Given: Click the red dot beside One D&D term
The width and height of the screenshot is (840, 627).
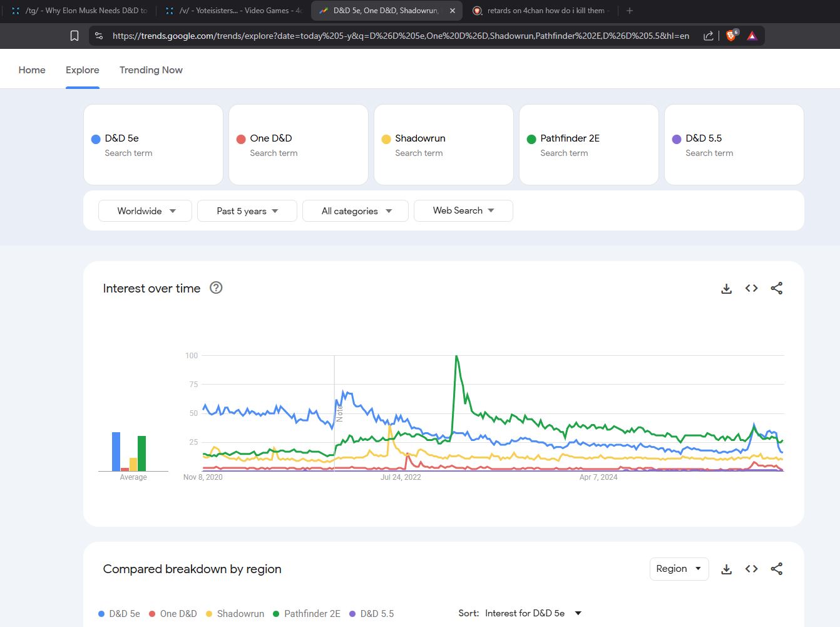Looking at the screenshot, I should [241, 139].
